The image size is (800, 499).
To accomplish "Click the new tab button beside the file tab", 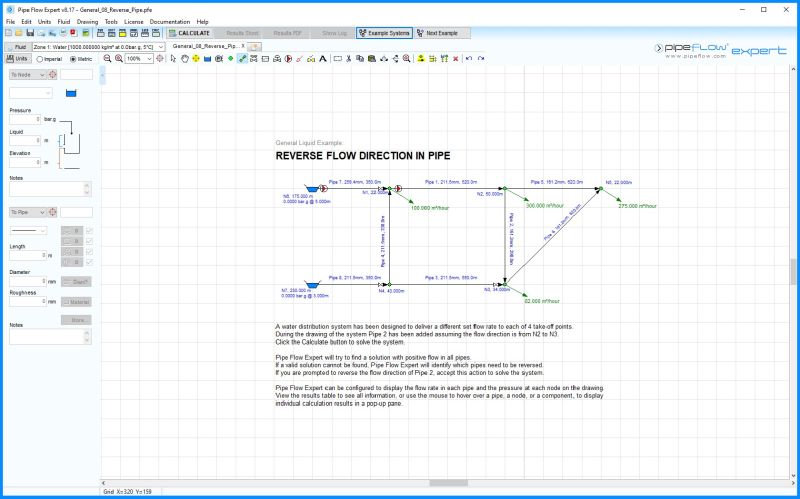I will tap(255, 46).
